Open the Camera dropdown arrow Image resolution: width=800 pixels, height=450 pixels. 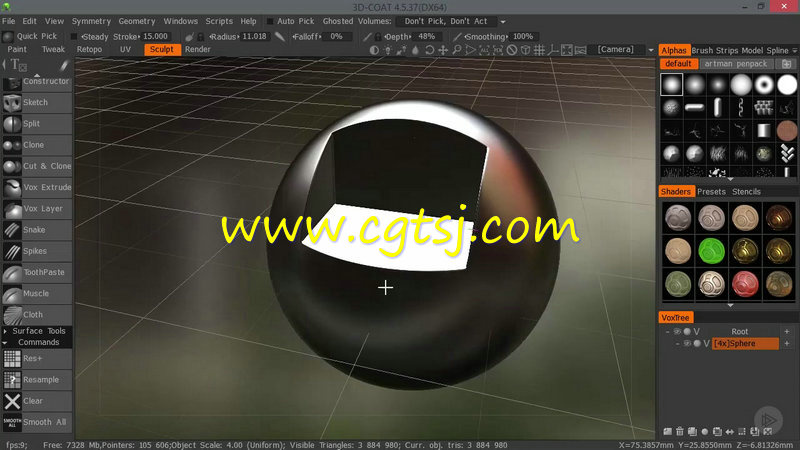(x=651, y=50)
